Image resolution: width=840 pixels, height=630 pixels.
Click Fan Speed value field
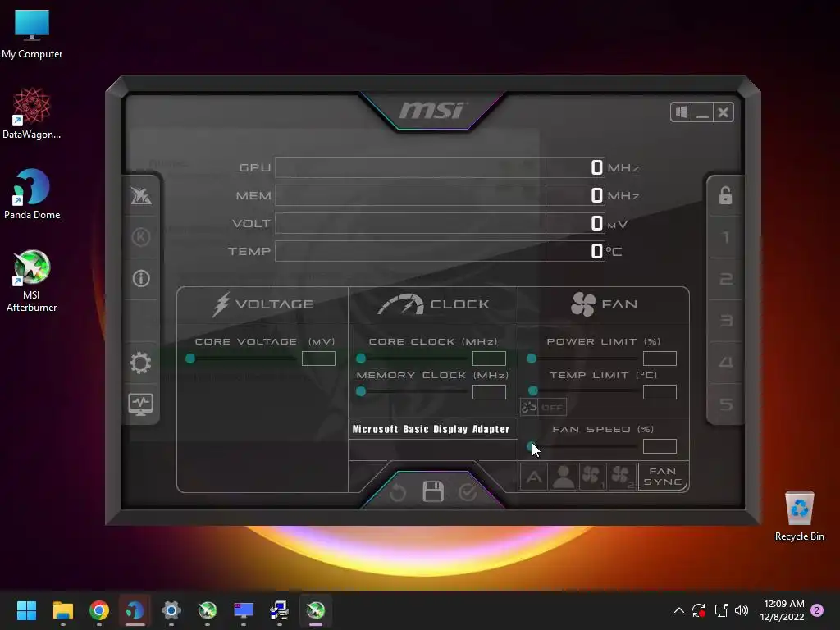[660, 446]
